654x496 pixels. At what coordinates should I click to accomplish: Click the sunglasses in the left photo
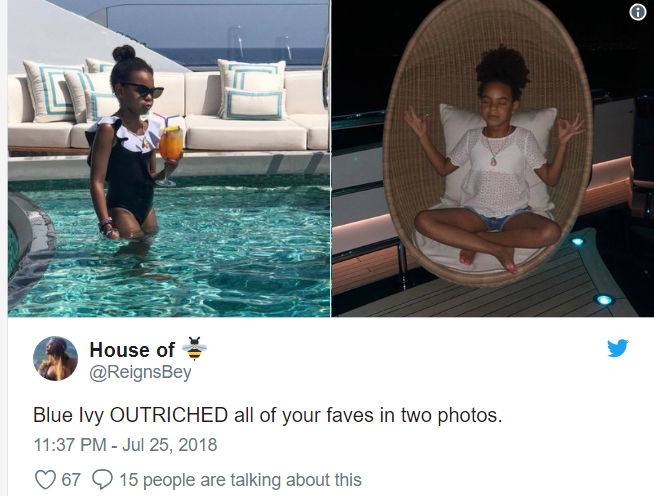click(144, 90)
